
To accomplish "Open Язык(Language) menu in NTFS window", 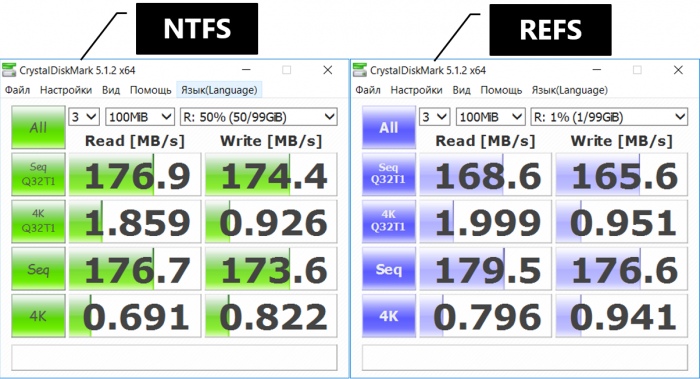I will click(219, 90).
